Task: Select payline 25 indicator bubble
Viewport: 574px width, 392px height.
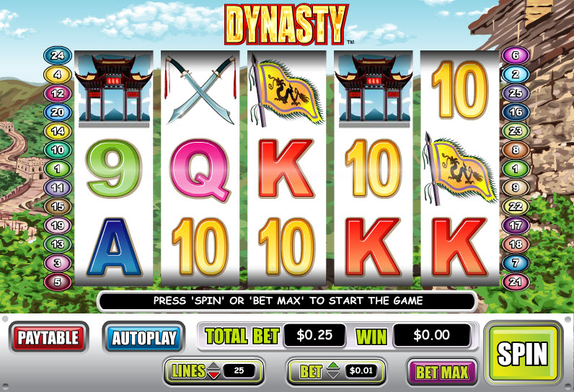Action: [x=516, y=93]
